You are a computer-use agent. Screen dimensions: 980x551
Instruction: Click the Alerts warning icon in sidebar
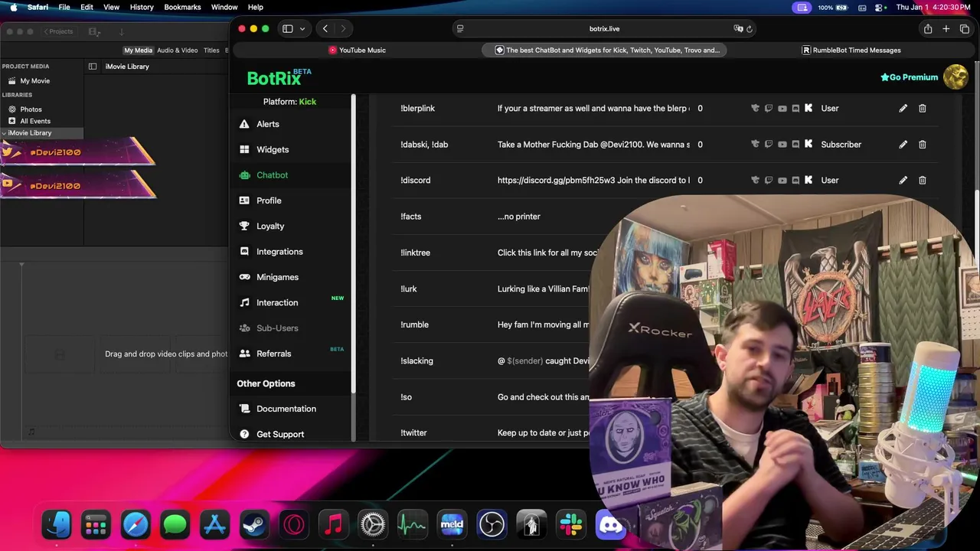(244, 124)
